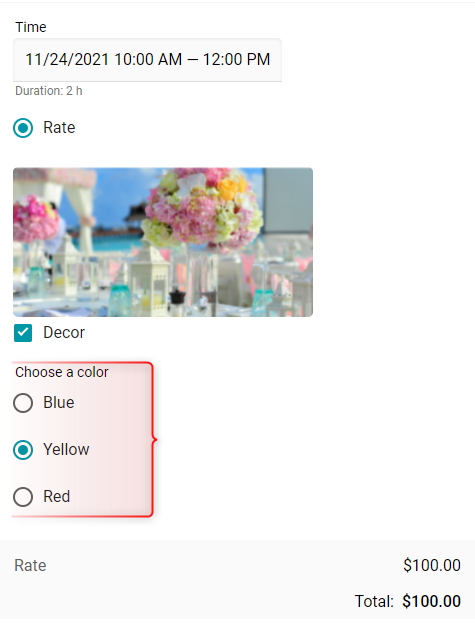Click the Red label text
Viewport: 475px width, 626px height.
57,497
